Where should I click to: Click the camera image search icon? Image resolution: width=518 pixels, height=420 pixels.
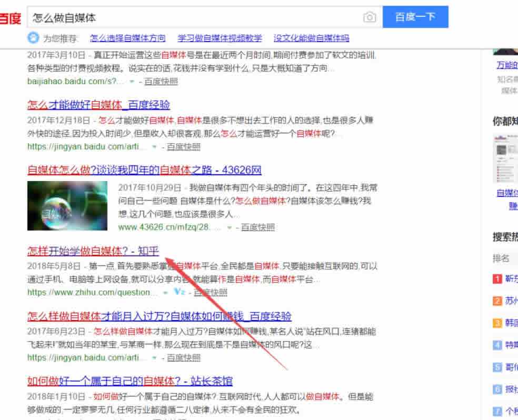pyautogui.click(x=370, y=17)
